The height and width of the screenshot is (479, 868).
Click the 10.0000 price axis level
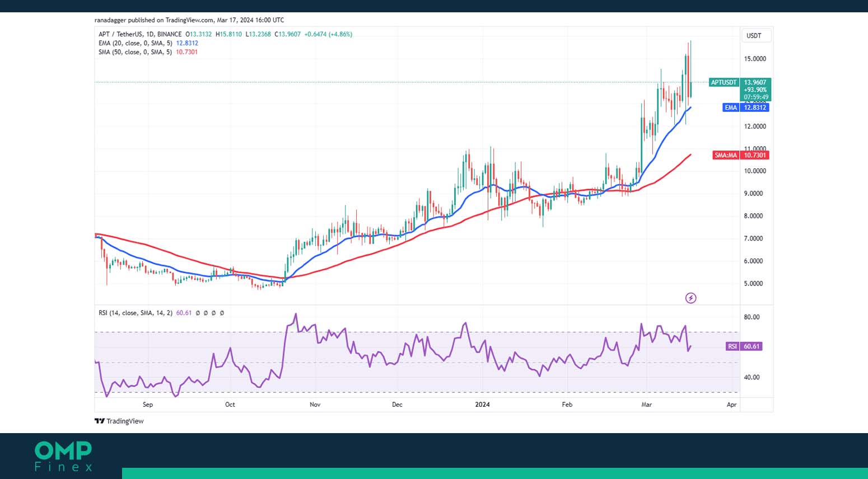click(755, 171)
